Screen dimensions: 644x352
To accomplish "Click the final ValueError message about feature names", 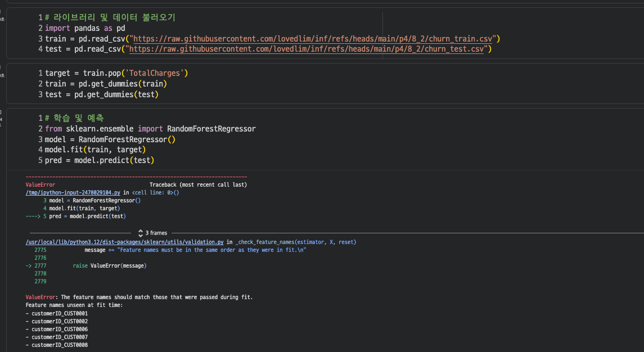I will pos(139,297).
